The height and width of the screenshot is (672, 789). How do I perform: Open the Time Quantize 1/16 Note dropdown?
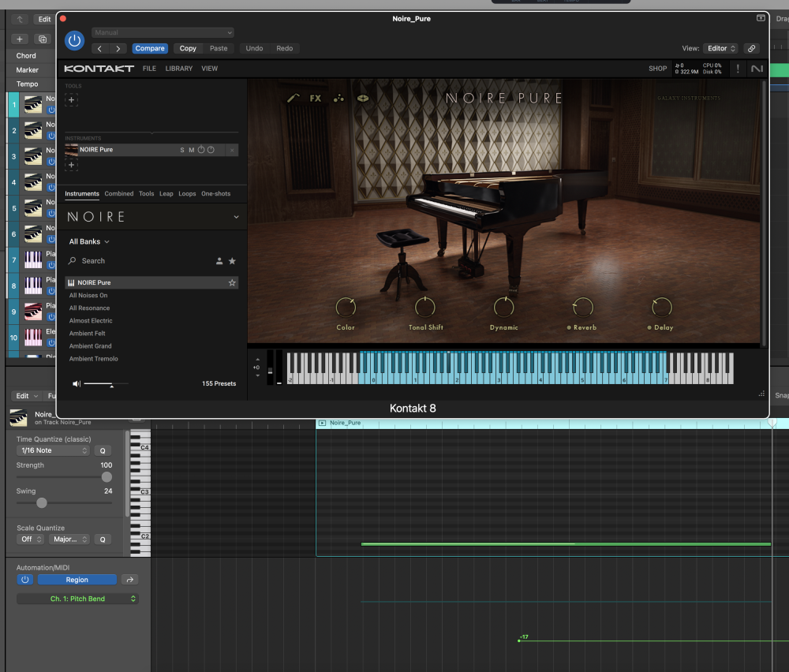[53, 450]
